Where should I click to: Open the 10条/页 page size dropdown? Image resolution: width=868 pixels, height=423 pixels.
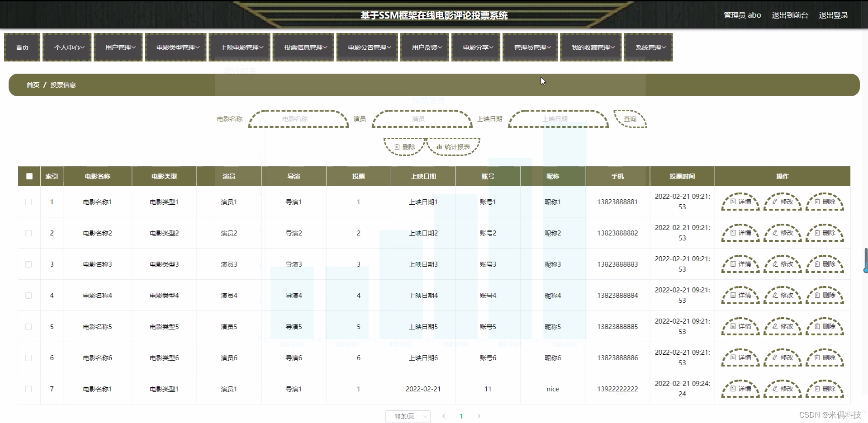(407, 416)
